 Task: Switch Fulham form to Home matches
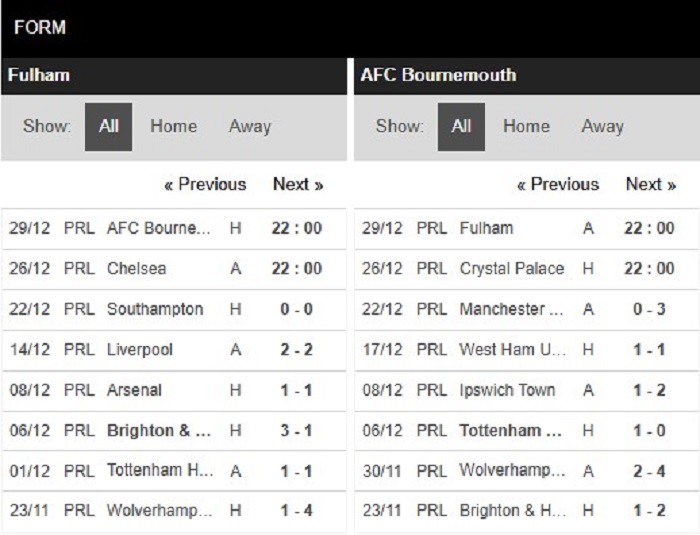click(x=174, y=126)
